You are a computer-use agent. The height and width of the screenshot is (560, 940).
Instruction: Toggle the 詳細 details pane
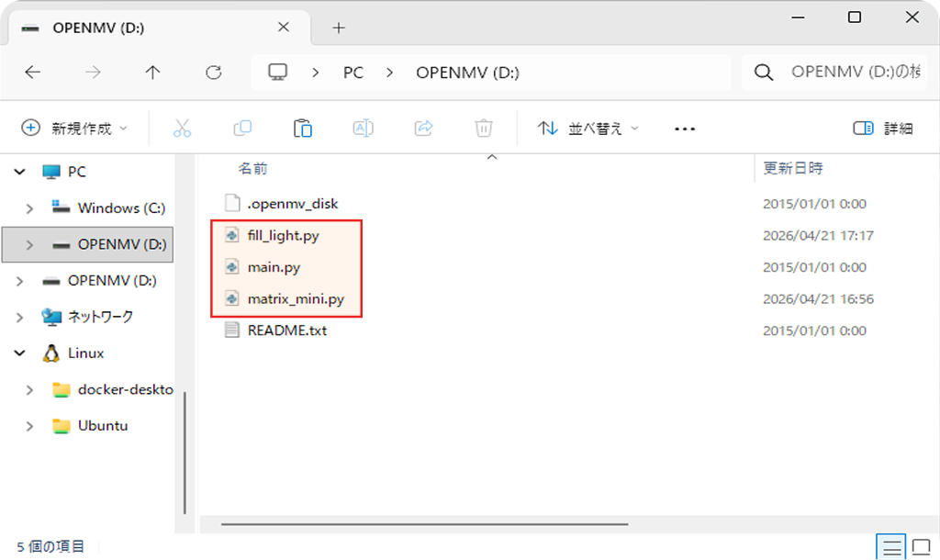[x=882, y=129]
